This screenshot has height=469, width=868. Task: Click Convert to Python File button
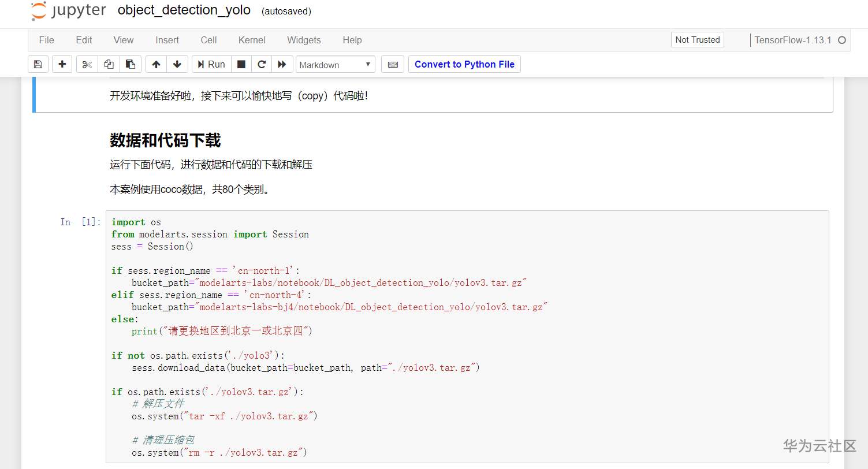coord(464,64)
